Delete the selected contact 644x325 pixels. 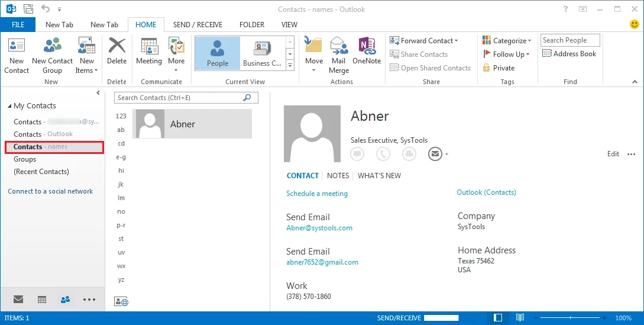pyautogui.click(x=116, y=52)
